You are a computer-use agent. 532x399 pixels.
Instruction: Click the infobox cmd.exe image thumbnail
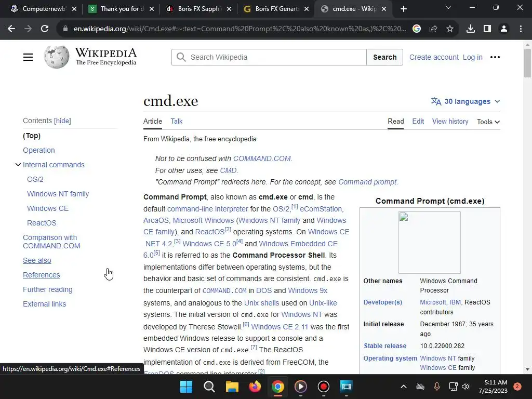[430, 243]
